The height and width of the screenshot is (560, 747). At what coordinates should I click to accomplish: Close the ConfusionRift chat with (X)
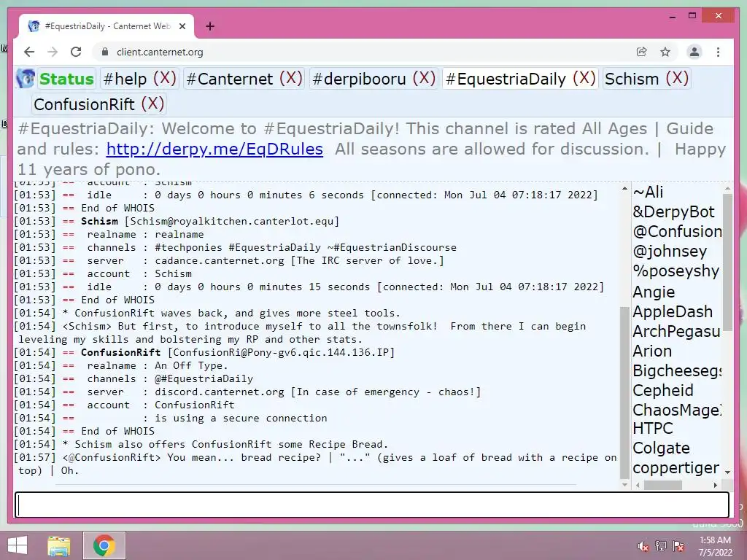(x=152, y=104)
